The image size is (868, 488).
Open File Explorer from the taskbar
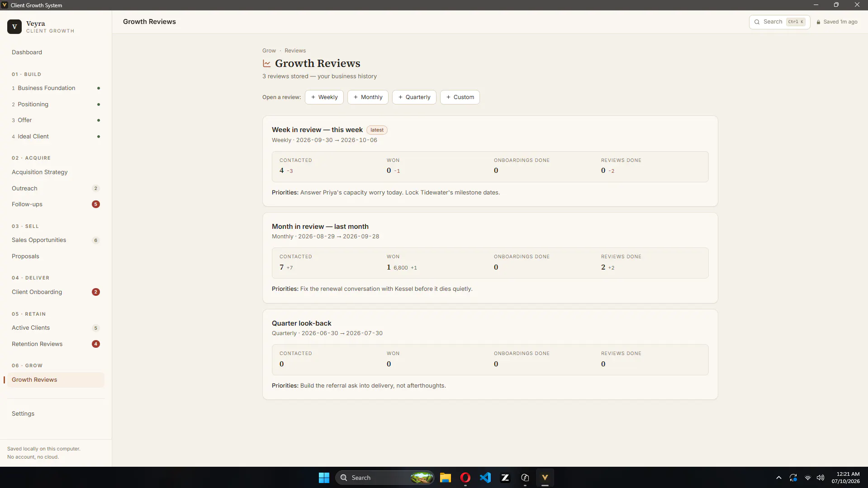pyautogui.click(x=446, y=478)
